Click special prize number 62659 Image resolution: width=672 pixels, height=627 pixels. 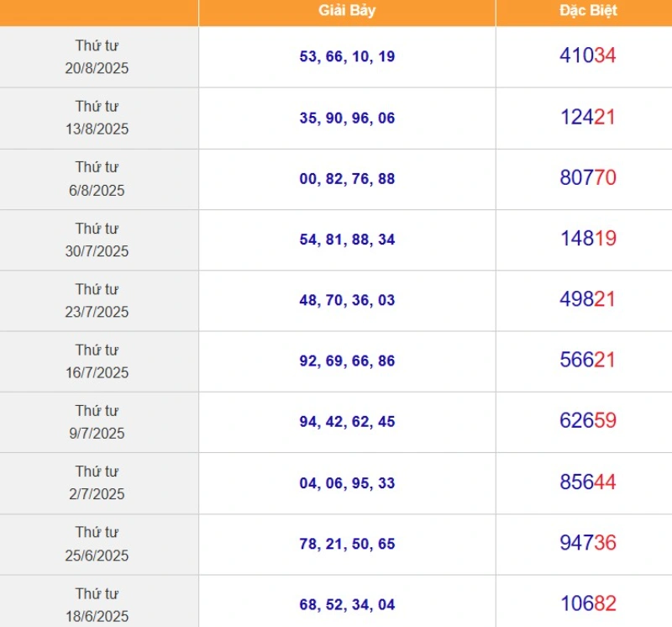(588, 421)
